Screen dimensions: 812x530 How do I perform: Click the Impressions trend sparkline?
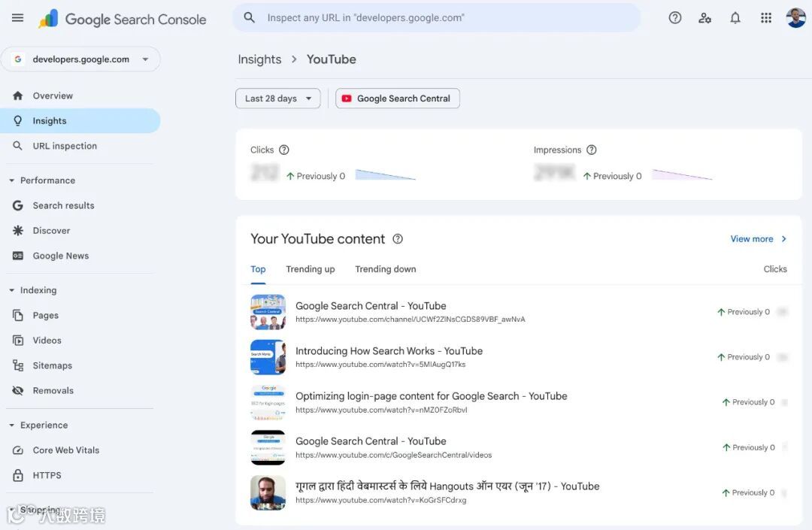click(682, 174)
